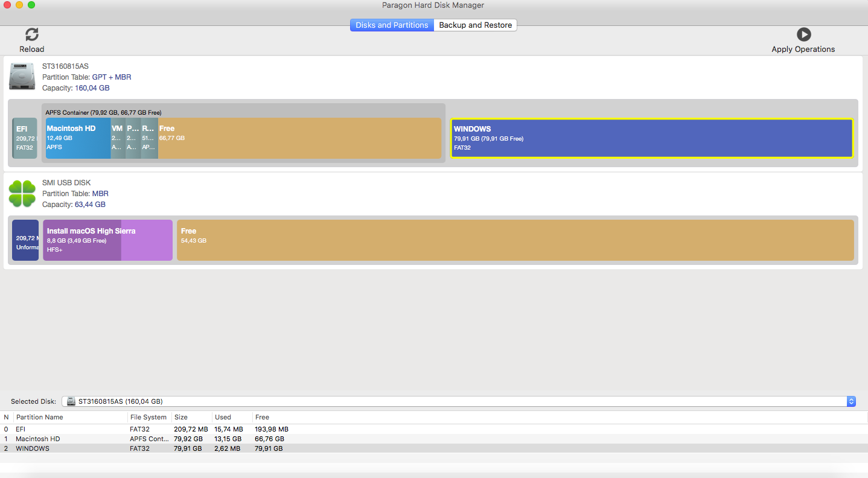Select the WINDOWS partition block
Screen dimensions: 868x478
(651, 138)
